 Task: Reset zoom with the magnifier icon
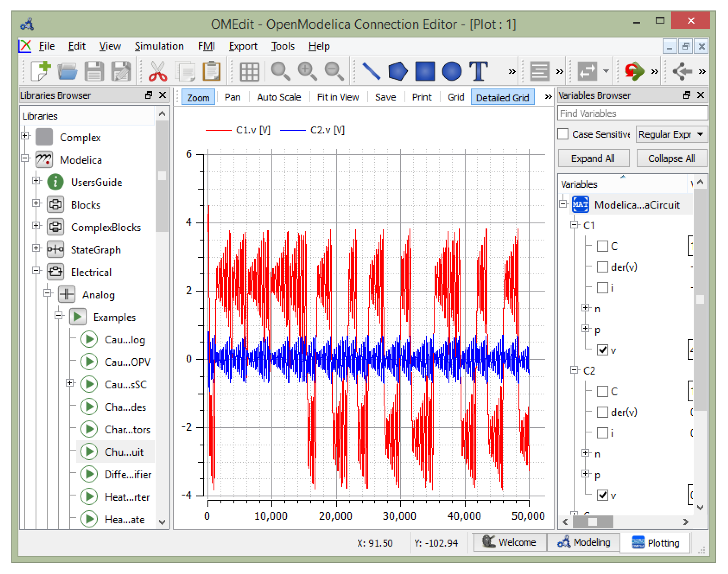pos(281,71)
